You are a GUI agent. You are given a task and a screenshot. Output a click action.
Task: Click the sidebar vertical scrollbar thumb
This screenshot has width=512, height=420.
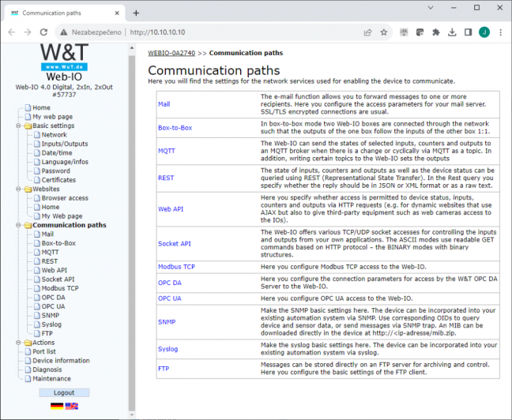click(132, 232)
